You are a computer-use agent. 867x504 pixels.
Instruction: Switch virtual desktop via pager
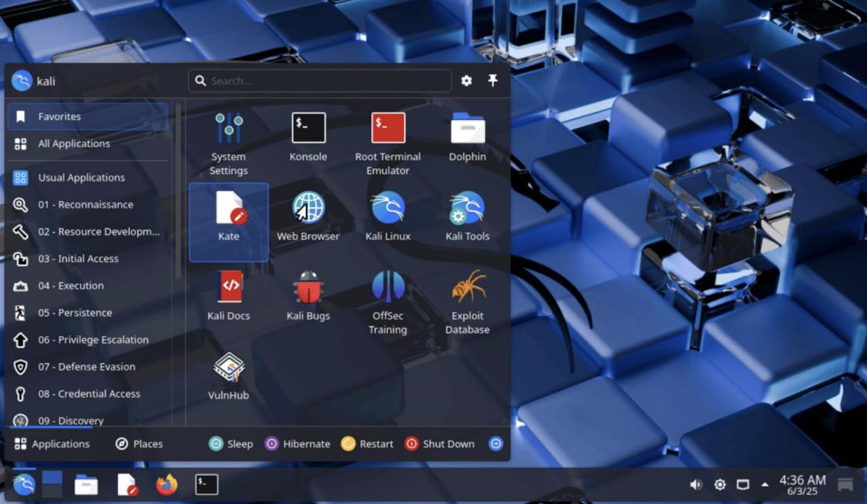(x=52, y=484)
